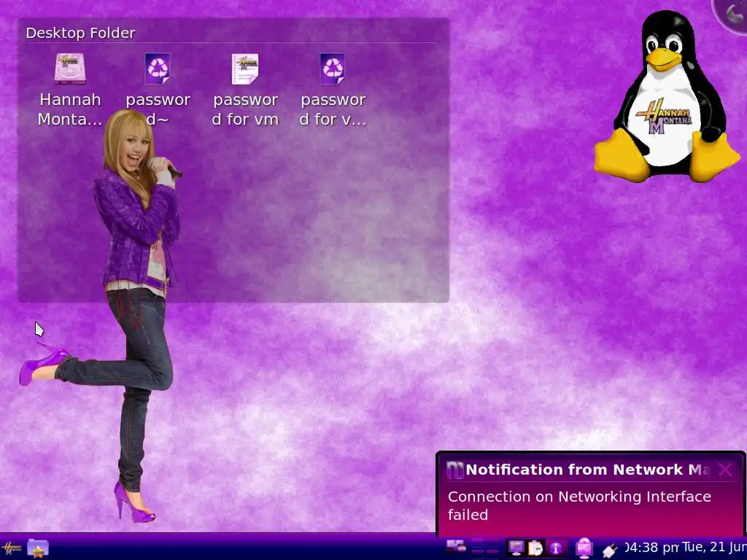
Task: Click the date 'Tue, 21 Jun'
Action: (x=714, y=547)
